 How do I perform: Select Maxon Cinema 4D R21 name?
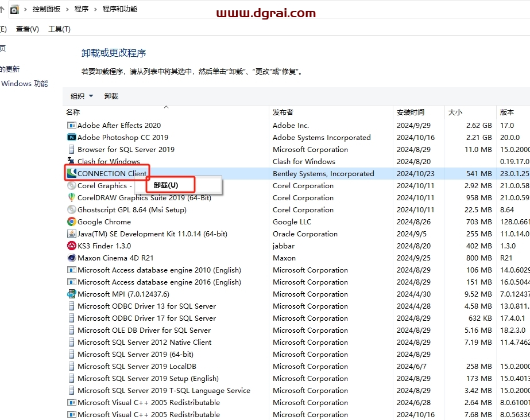click(115, 258)
